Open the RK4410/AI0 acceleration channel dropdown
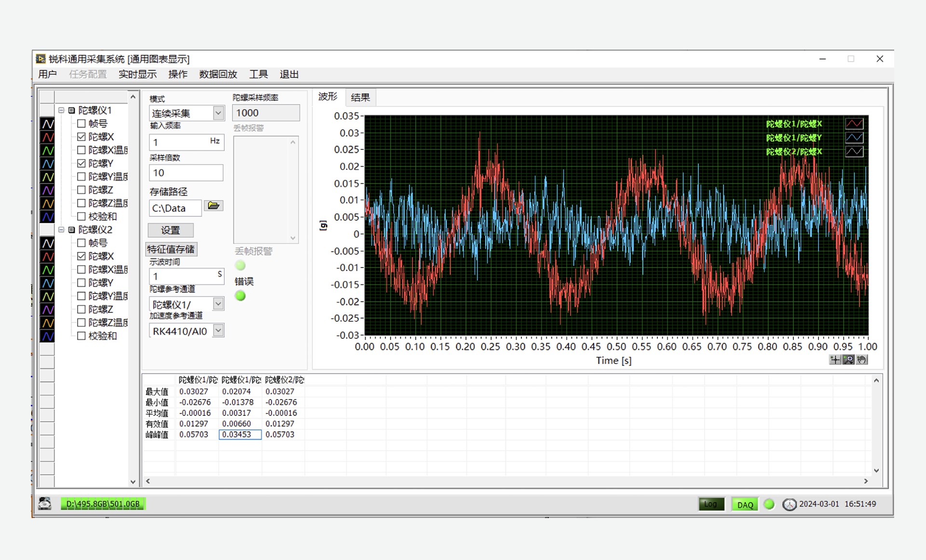Image resolution: width=926 pixels, height=560 pixels. click(x=218, y=331)
